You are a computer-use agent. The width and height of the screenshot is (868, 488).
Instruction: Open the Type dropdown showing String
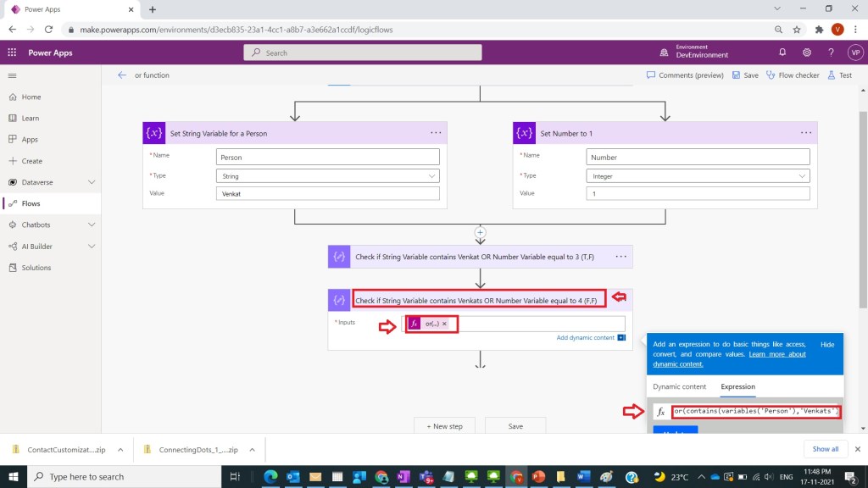[328, 176]
